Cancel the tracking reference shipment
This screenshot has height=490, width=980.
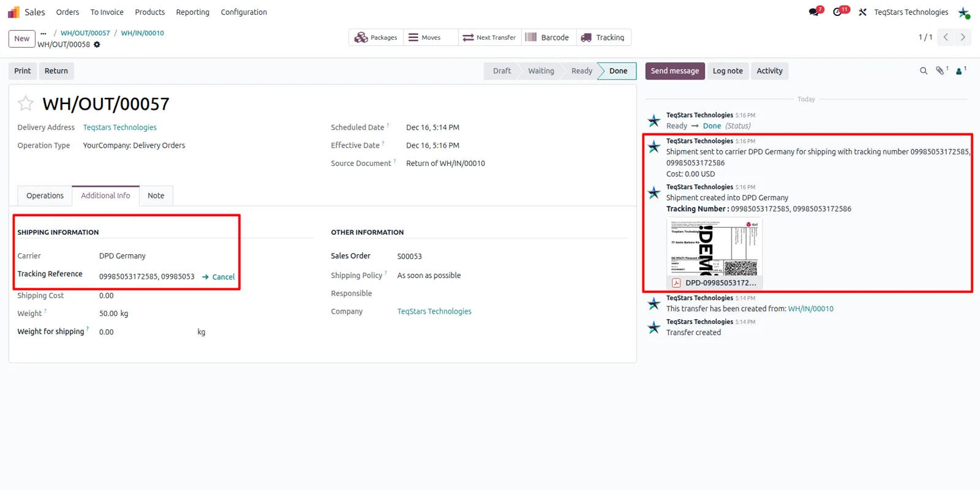tap(219, 277)
